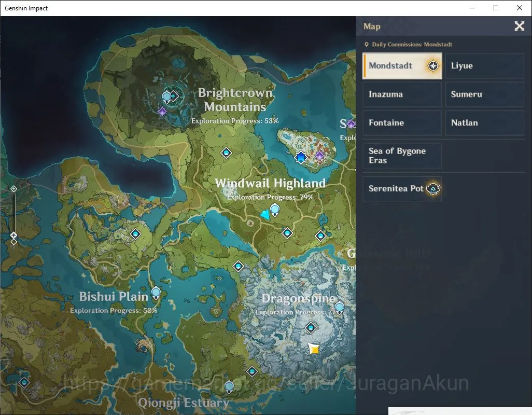Image resolution: width=532 pixels, height=415 pixels.
Task: Click the Brightcrown Mountains region label
Action: tap(235, 100)
